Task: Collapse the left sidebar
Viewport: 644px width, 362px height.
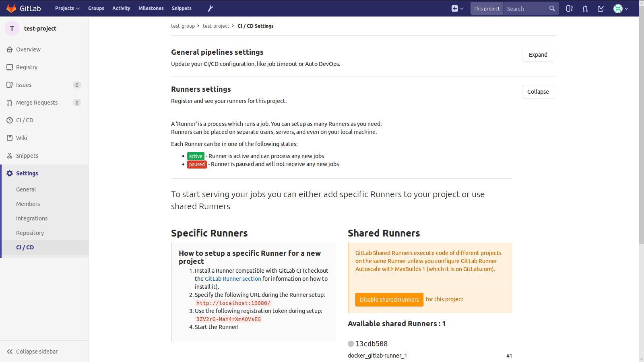Action: [37, 351]
